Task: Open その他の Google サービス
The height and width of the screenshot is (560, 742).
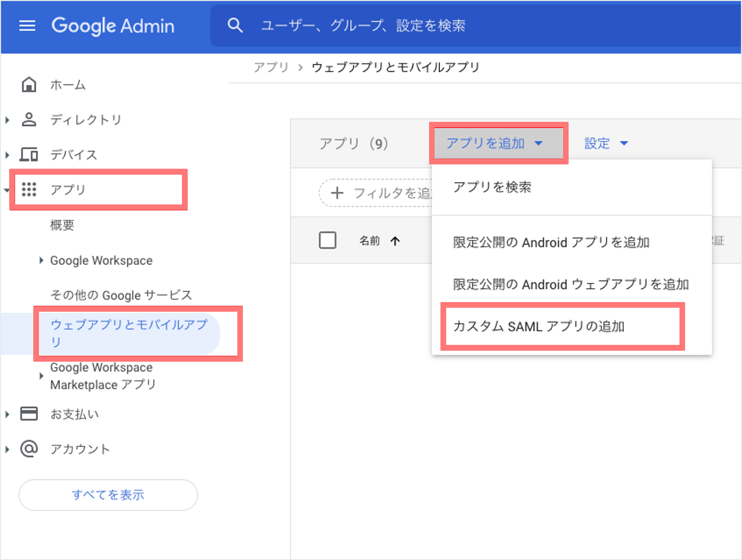Action: click(x=121, y=295)
